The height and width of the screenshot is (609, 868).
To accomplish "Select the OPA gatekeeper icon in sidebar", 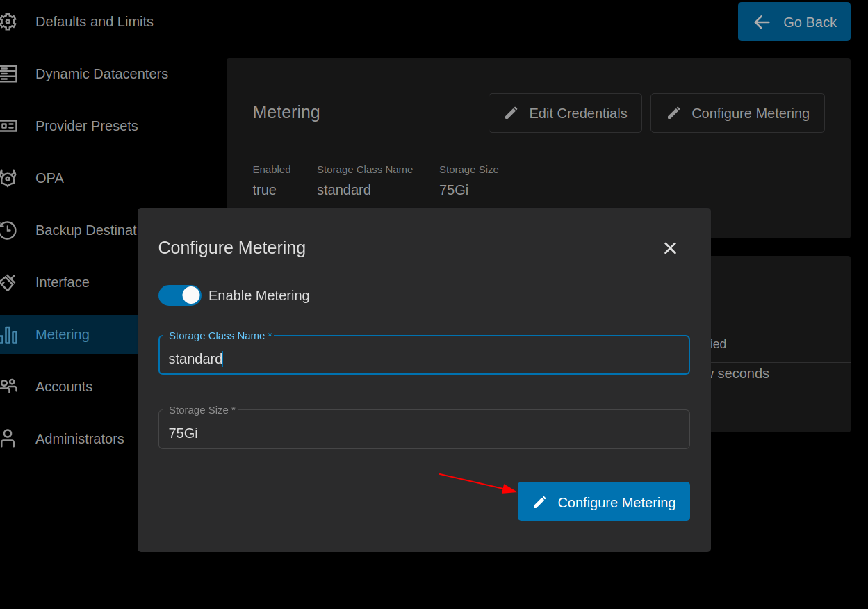I will (9, 178).
